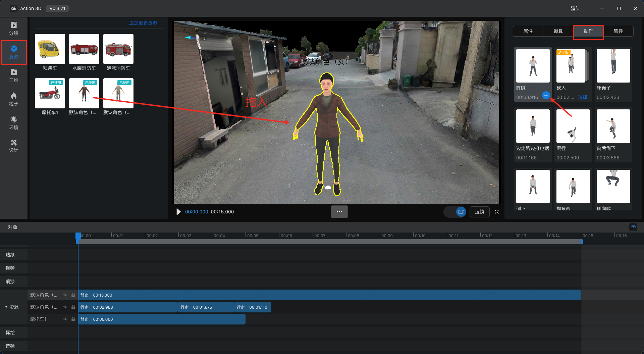Choose the 砍人 action thumbnail
This screenshot has width=644, height=354.
click(571, 66)
